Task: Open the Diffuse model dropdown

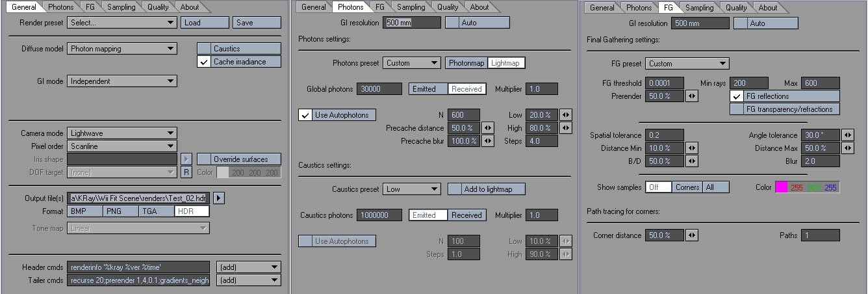Action: click(x=121, y=49)
